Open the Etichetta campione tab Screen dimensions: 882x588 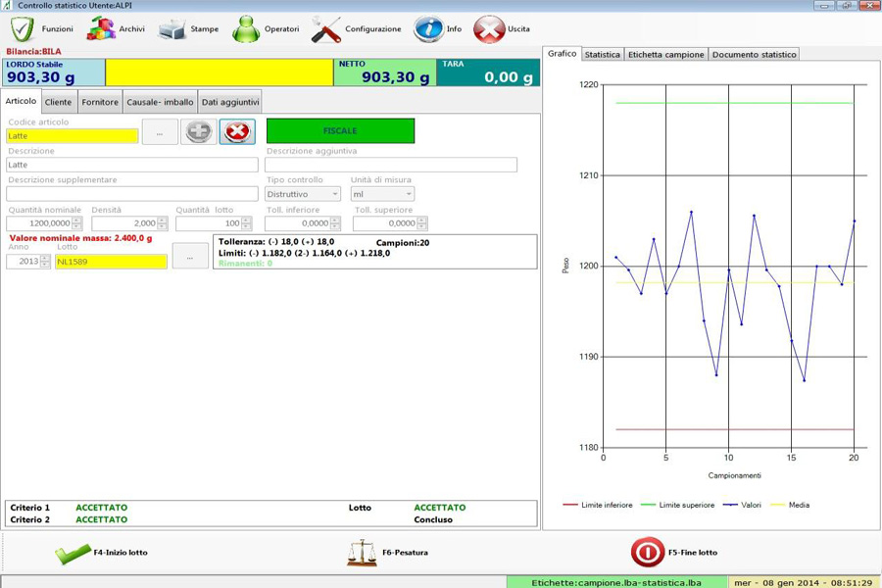click(668, 55)
